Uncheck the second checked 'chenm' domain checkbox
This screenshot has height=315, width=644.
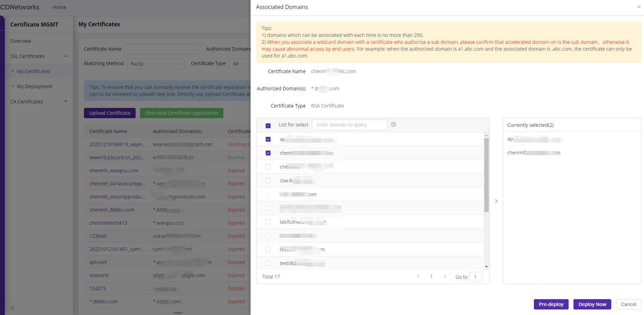coord(268,153)
